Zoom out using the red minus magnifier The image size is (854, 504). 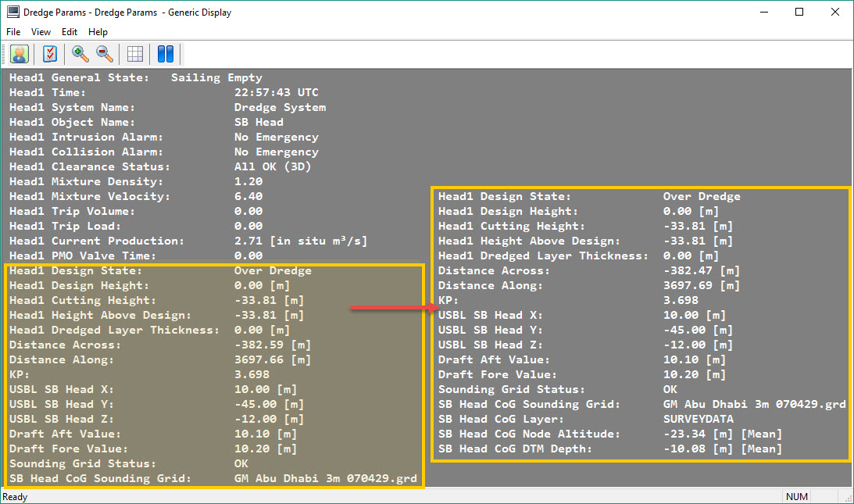(104, 54)
